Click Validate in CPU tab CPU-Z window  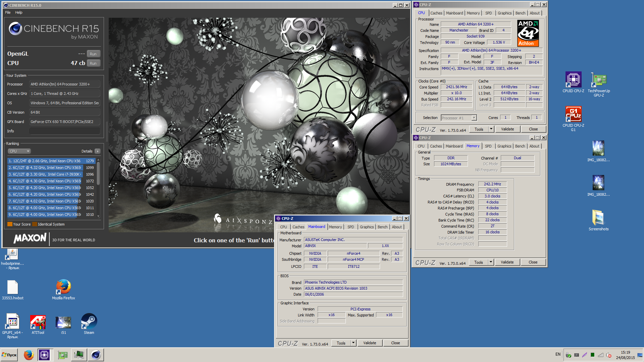coord(507,129)
